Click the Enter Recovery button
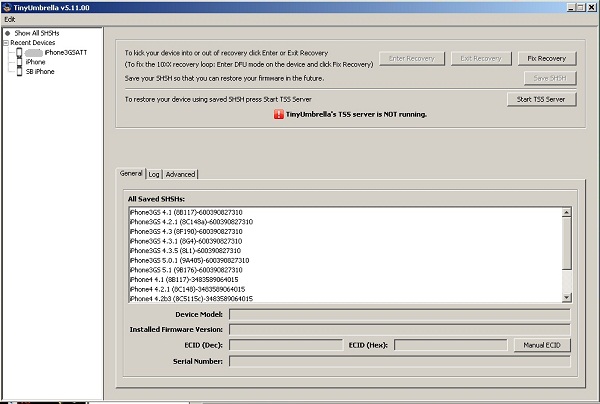This screenshot has height=404, width=600. click(x=412, y=59)
